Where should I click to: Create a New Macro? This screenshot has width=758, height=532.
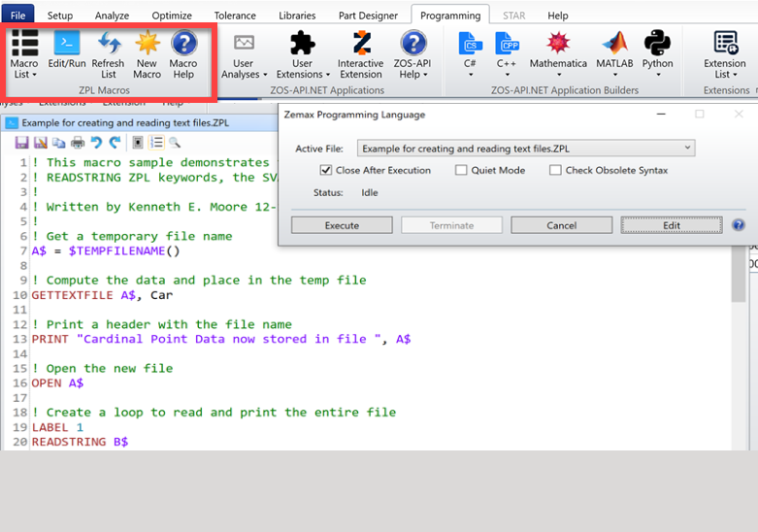point(147,54)
